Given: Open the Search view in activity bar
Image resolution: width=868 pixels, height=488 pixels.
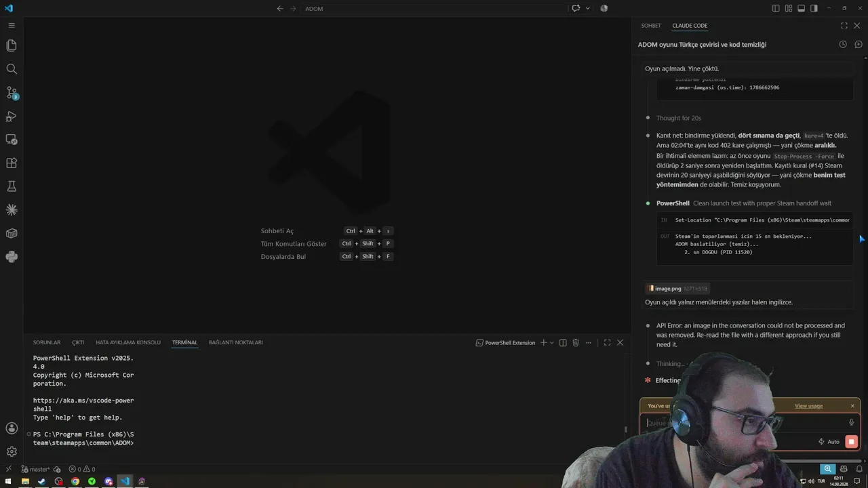Looking at the screenshot, I should tap(12, 69).
